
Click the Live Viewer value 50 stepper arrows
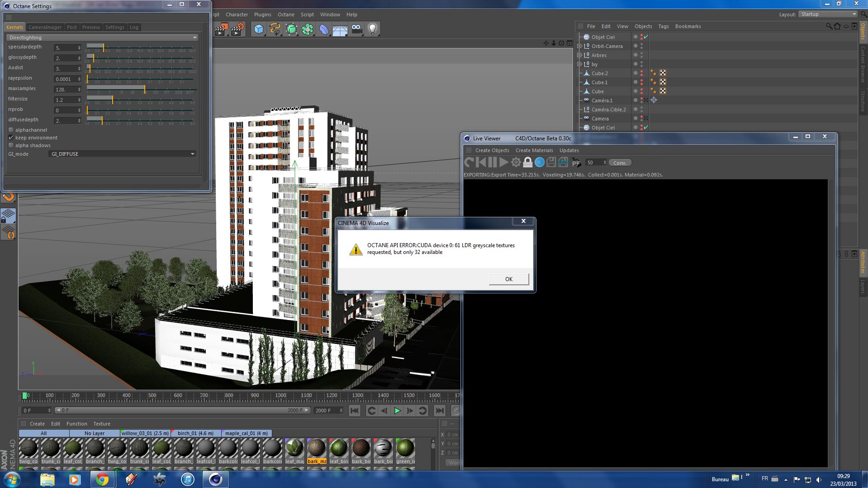click(x=604, y=163)
